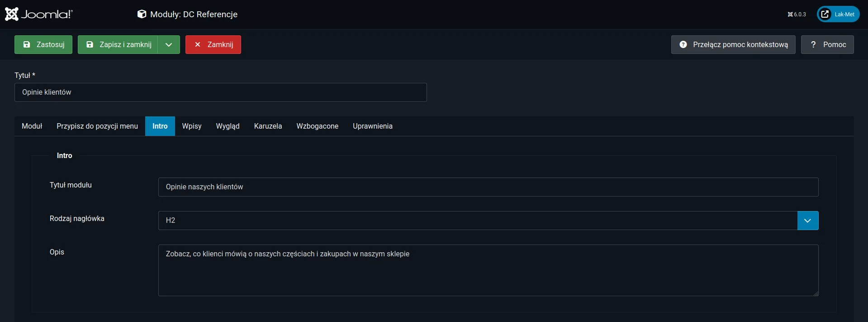Click the Opis label
The image size is (868, 322).
pos(57,252)
